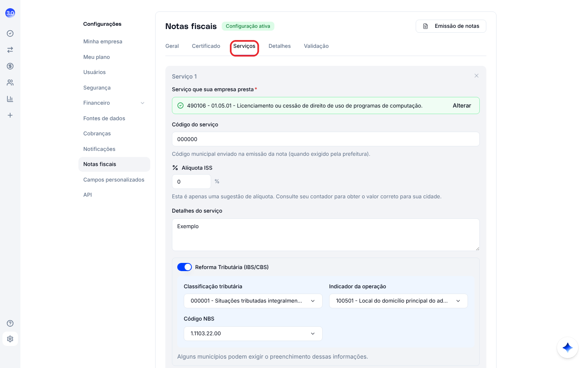Switch to the Validação tab

point(316,46)
